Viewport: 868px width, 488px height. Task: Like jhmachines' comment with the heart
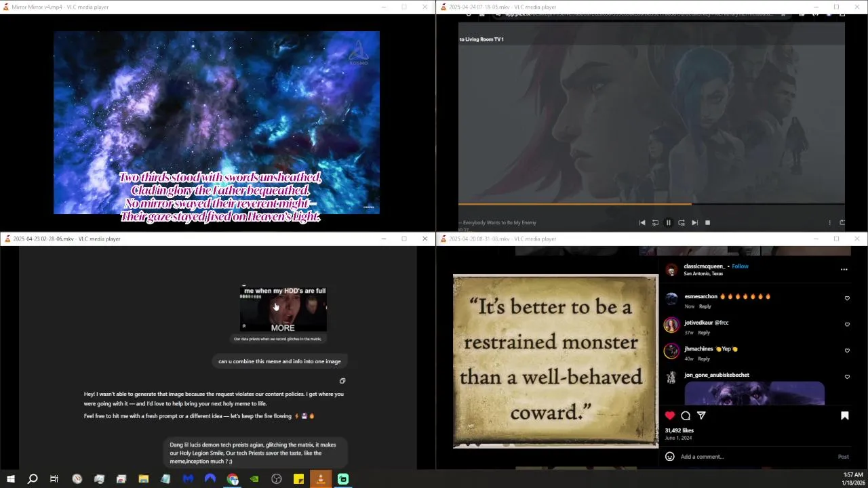click(847, 350)
